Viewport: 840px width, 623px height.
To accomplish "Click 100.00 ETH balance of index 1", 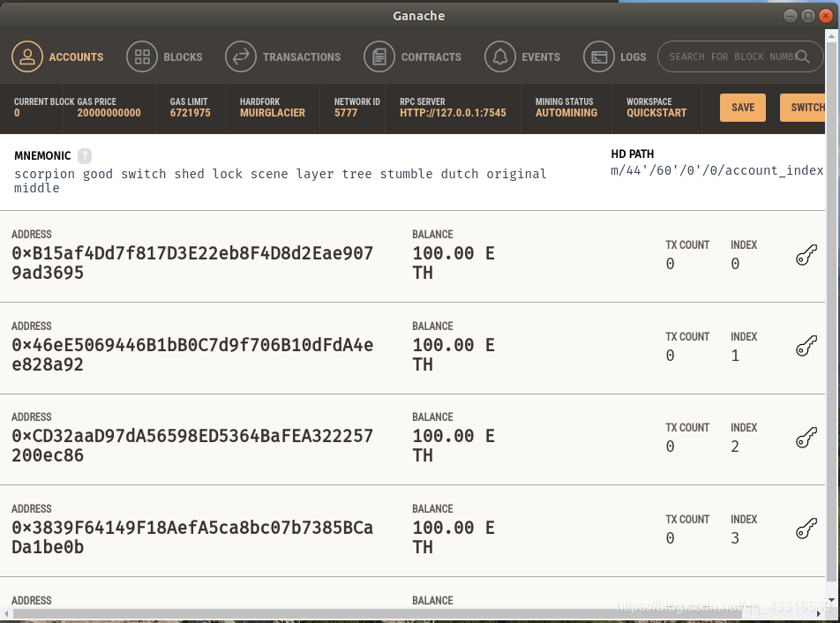I will point(454,355).
